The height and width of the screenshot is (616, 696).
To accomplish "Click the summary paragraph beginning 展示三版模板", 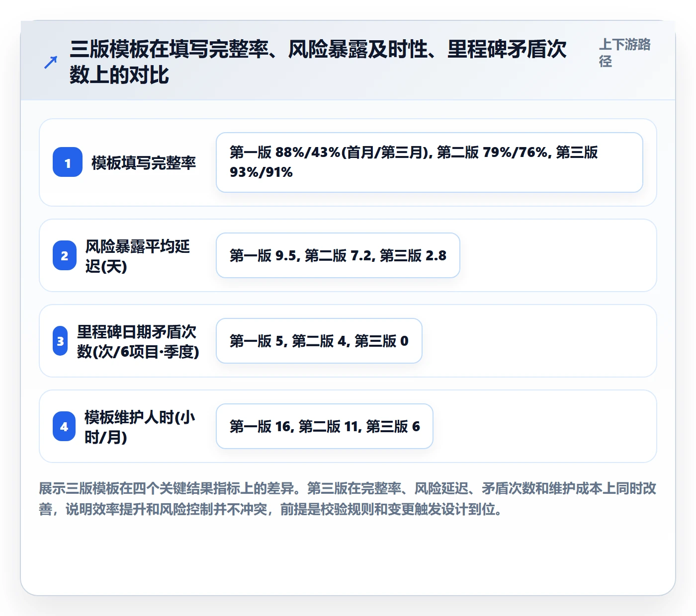I will (348, 499).
